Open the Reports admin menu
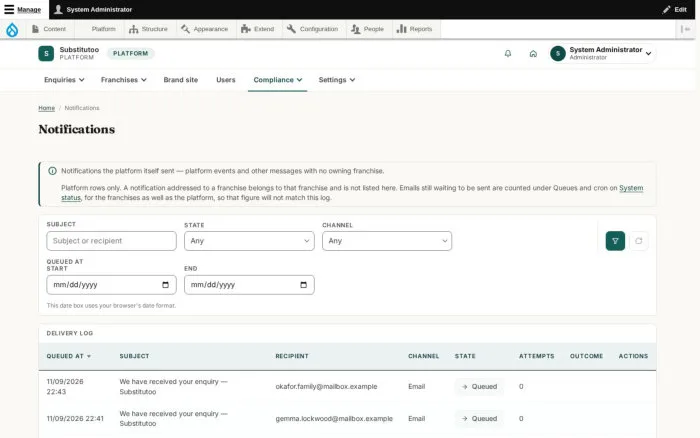The height and width of the screenshot is (438, 700). click(x=415, y=29)
